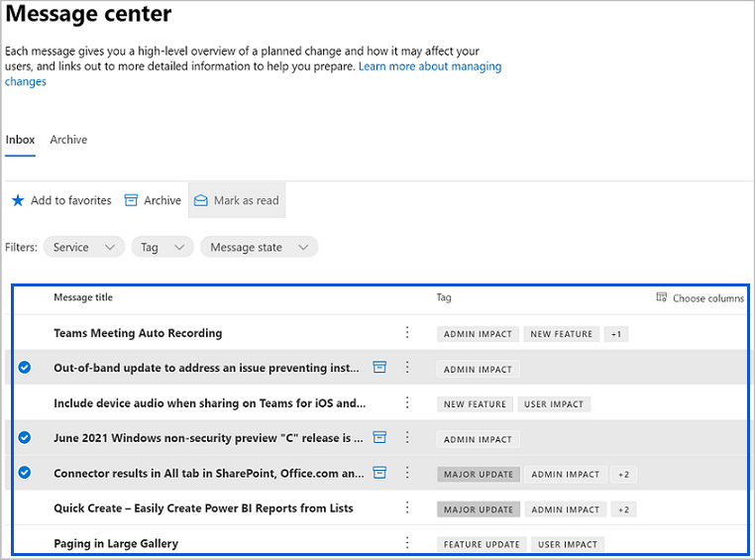Click the Add to favorites star icon
Screen dimensions: 755x560
[x=18, y=200]
